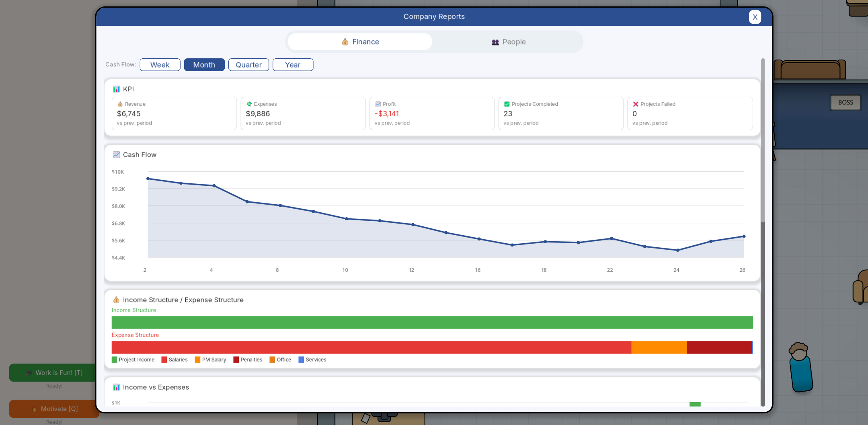The height and width of the screenshot is (425, 868).
Task: Click the green Project Income bar
Action: click(432, 322)
